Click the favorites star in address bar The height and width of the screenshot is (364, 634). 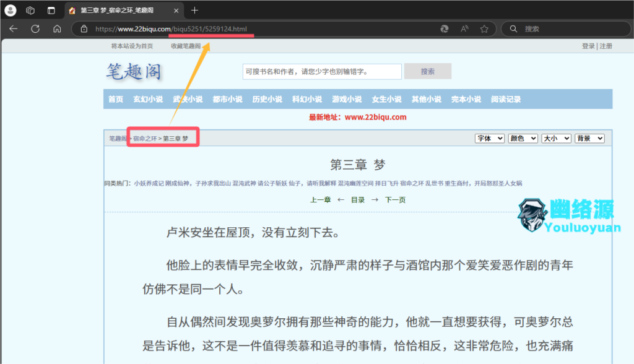[484, 28]
